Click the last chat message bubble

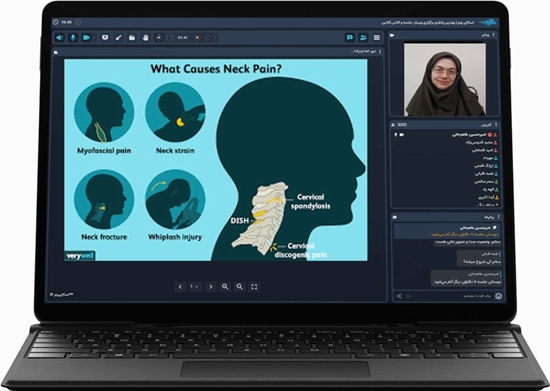pyautogui.click(x=466, y=278)
